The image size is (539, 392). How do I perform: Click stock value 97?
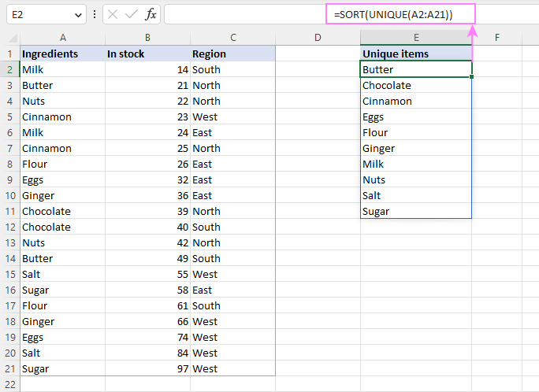(147, 368)
